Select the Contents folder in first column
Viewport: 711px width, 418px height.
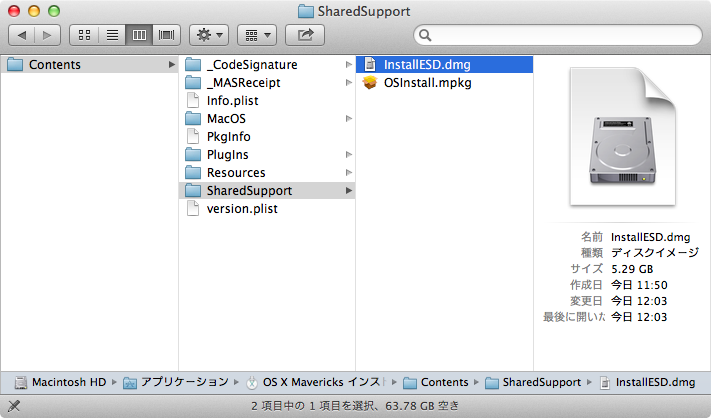click(89, 64)
